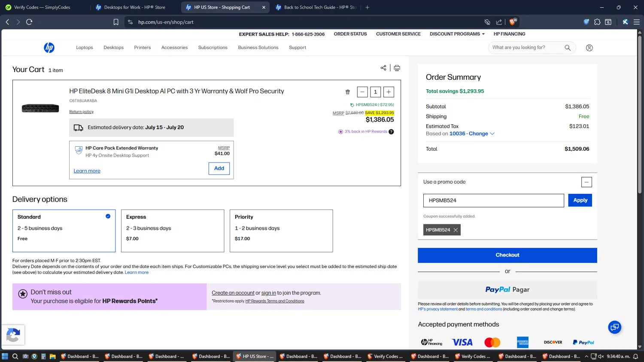Open Laptops menu
Screen dimensions: 644x362
85,48
